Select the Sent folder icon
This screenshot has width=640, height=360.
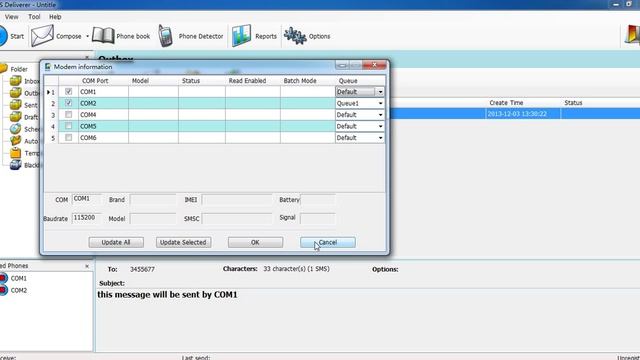coord(16,105)
